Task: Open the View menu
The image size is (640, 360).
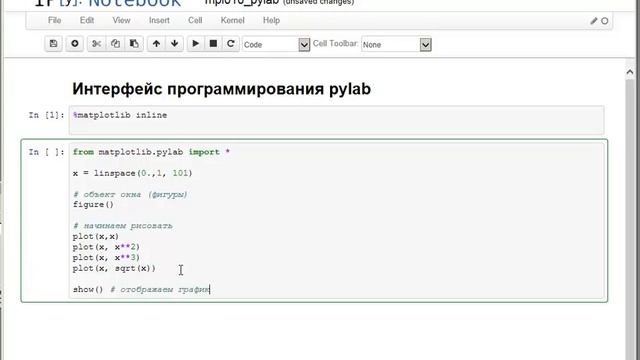Action: [x=121, y=20]
